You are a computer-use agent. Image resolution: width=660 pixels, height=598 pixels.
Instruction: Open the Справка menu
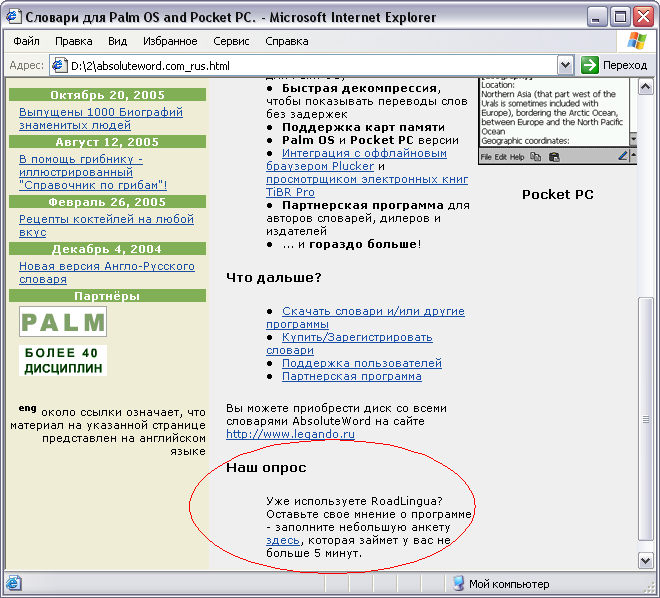tap(287, 41)
